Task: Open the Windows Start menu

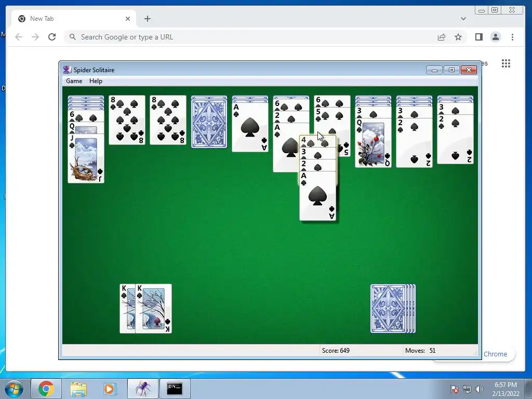Action: [x=13, y=389]
